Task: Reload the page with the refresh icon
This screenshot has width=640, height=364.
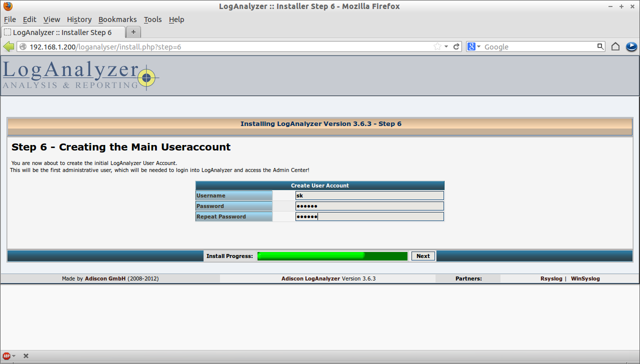Action: pyautogui.click(x=456, y=46)
